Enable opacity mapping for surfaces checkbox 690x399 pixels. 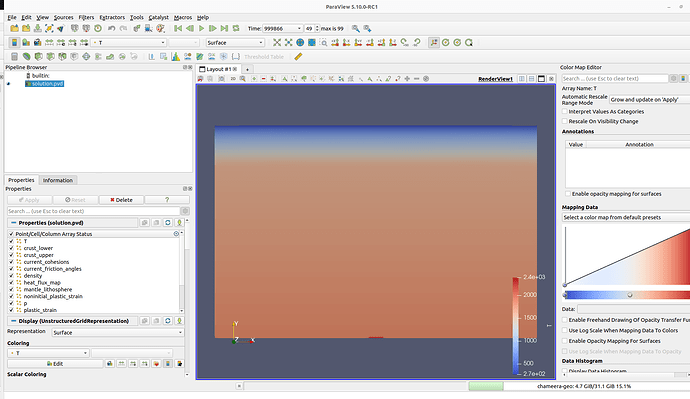[x=568, y=194]
